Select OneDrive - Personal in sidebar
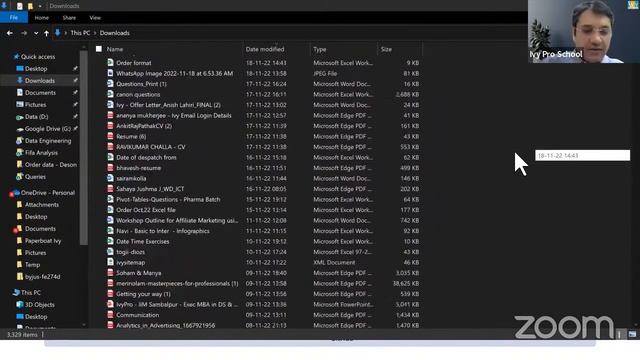The image size is (640, 360). point(48,193)
